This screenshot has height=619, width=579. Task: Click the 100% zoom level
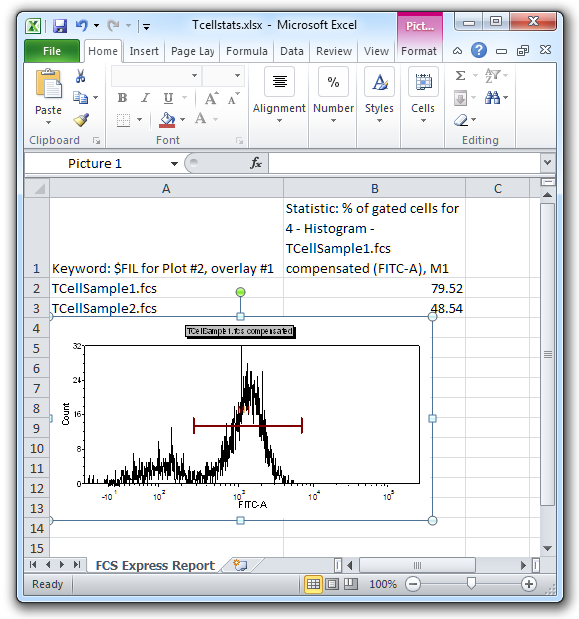click(383, 584)
